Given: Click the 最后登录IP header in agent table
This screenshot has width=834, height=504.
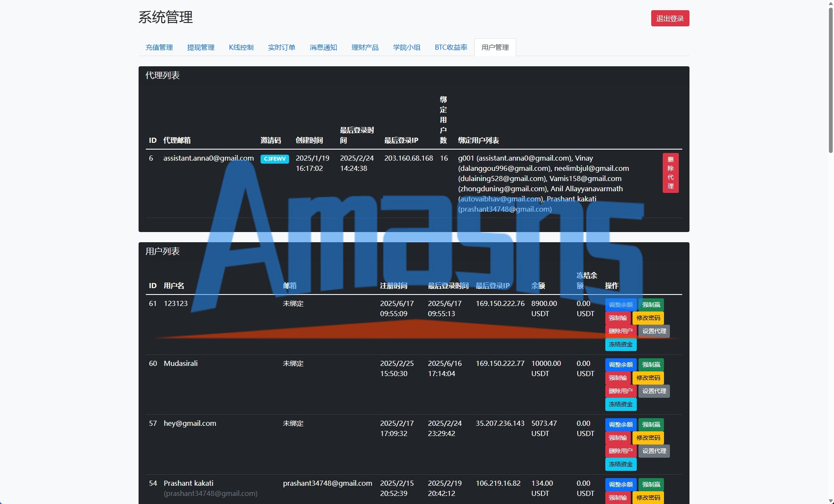Looking at the screenshot, I should pyautogui.click(x=401, y=140).
